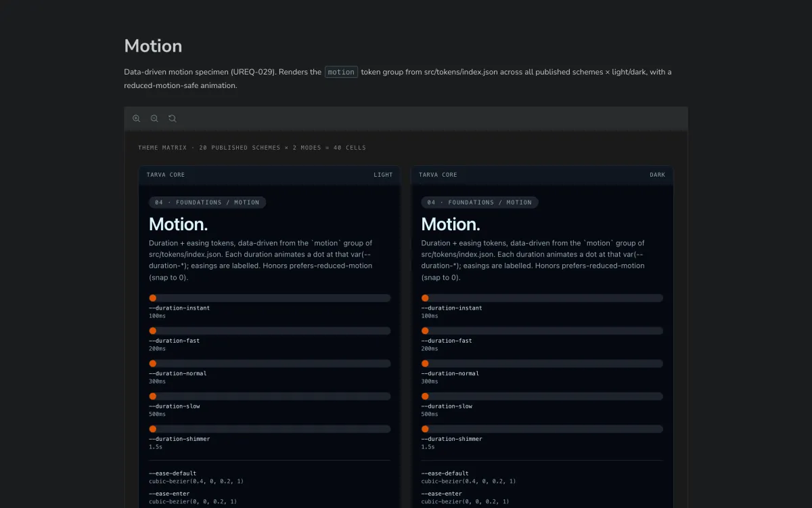Select --duration-fast label in Dark card

pyautogui.click(x=447, y=341)
